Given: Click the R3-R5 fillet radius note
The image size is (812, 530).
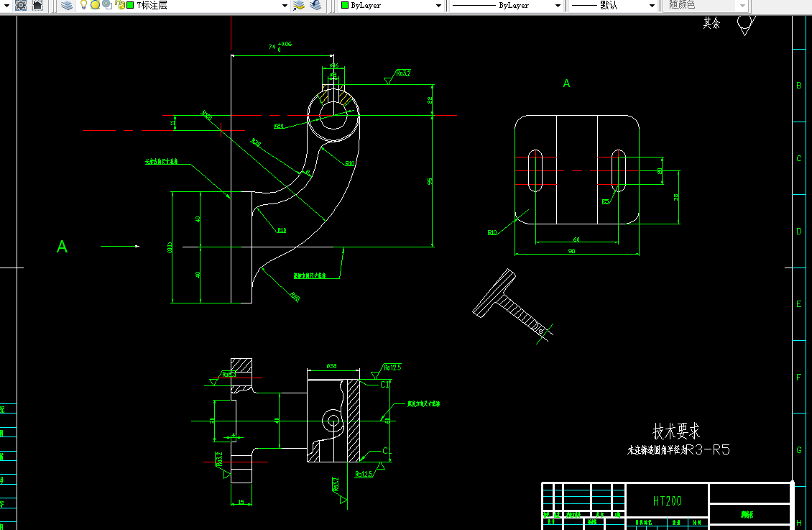Looking at the screenshot, I should [708, 449].
